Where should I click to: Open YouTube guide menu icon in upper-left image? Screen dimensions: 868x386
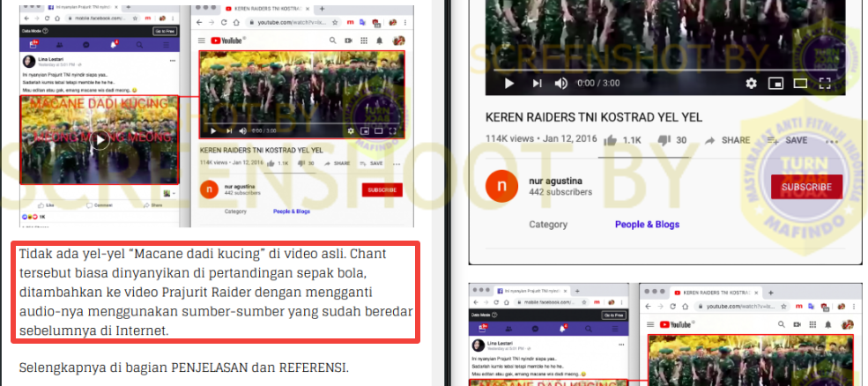coord(202,41)
